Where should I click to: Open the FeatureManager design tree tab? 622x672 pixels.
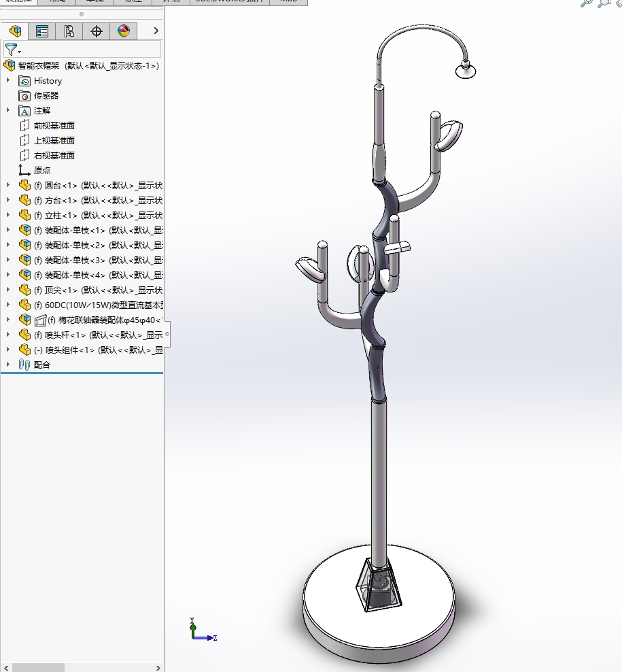coord(16,31)
